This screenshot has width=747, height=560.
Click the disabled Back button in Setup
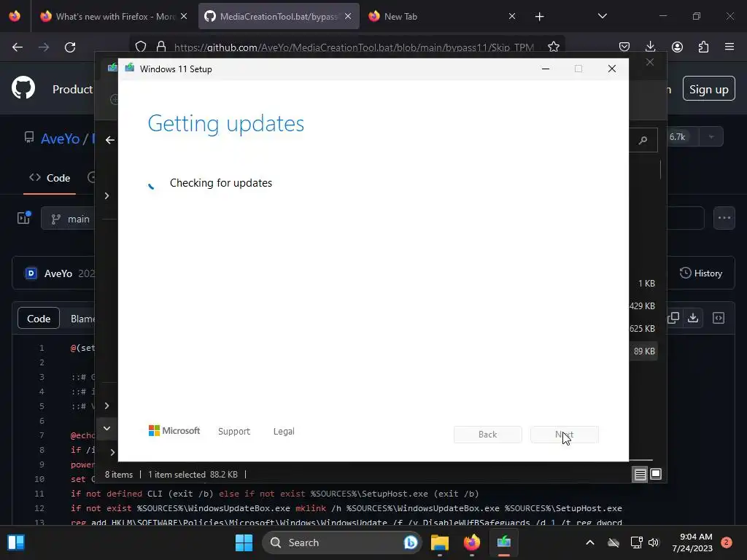click(x=488, y=435)
